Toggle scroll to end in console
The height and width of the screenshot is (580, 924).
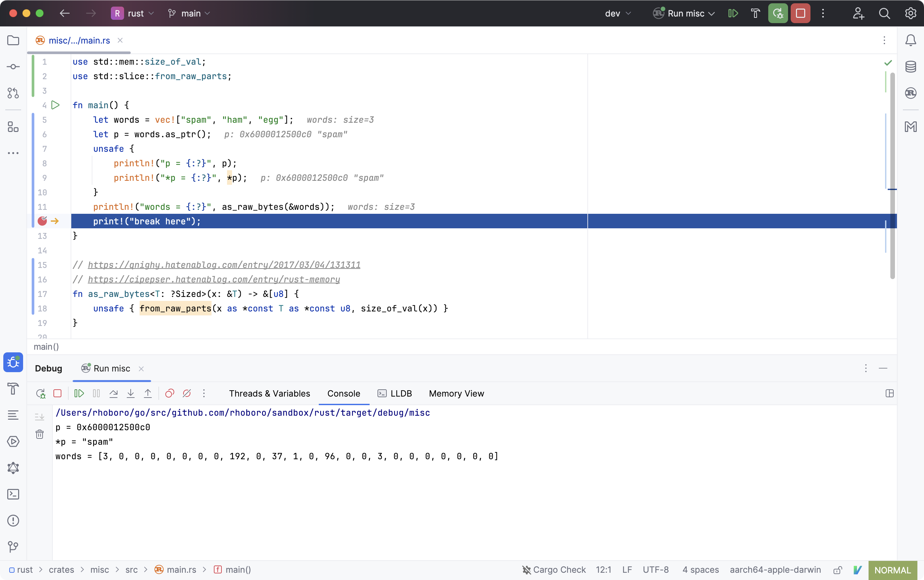point(40,416)
